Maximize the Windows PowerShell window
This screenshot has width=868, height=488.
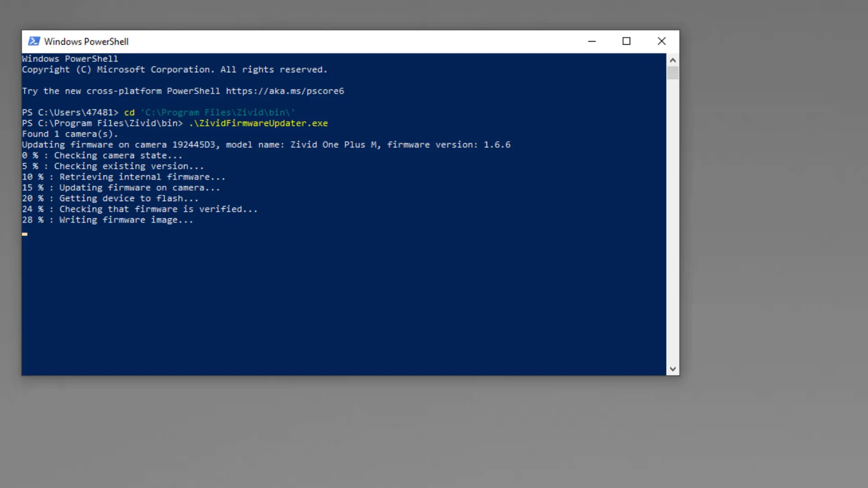(x=626, y=41)
